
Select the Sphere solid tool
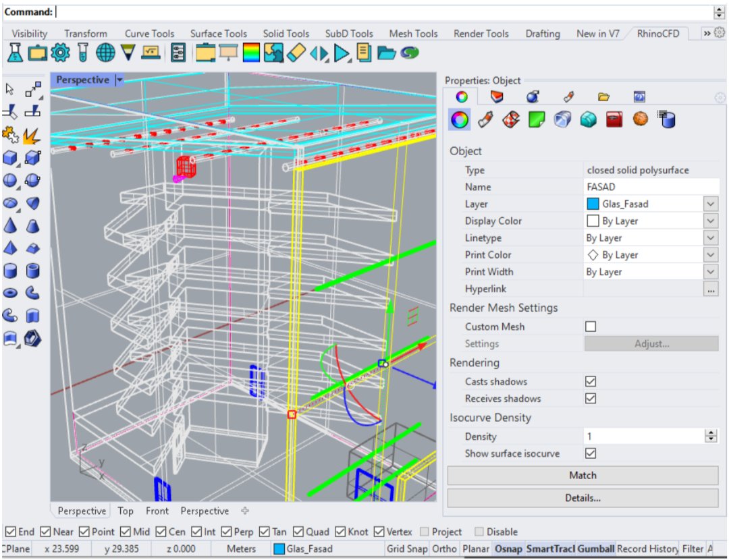[10, 180]
